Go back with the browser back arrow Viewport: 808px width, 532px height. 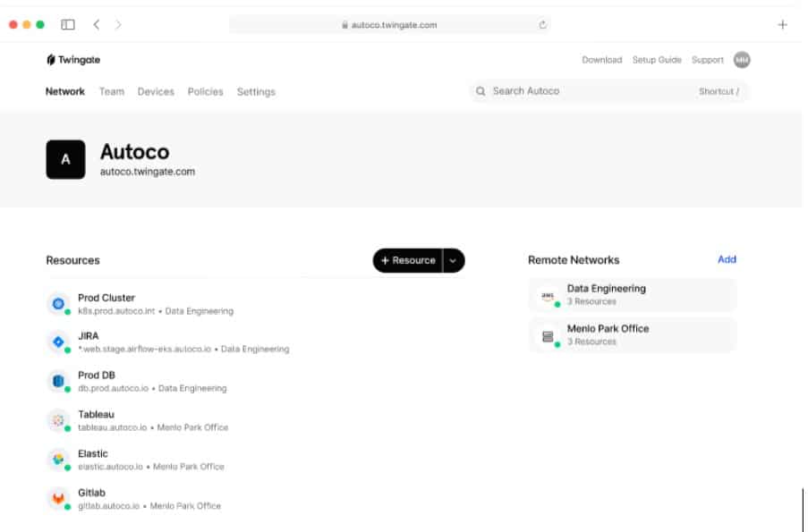(x=97, y=25)
